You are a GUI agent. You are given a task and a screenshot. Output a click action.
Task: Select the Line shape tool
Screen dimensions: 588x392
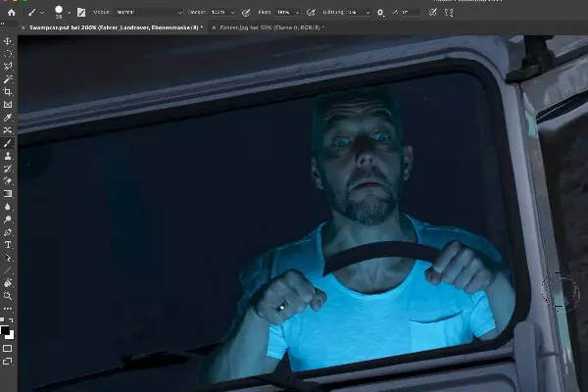click(8, 270)
